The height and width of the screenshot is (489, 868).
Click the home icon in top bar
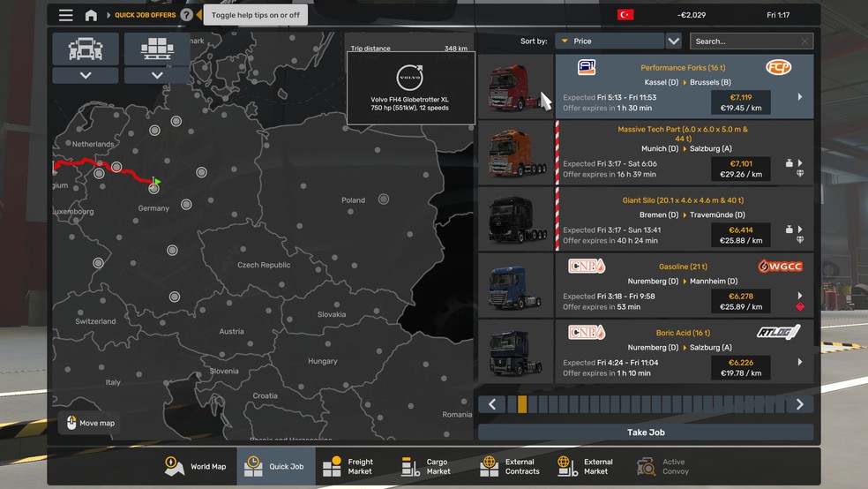[91, 15]
